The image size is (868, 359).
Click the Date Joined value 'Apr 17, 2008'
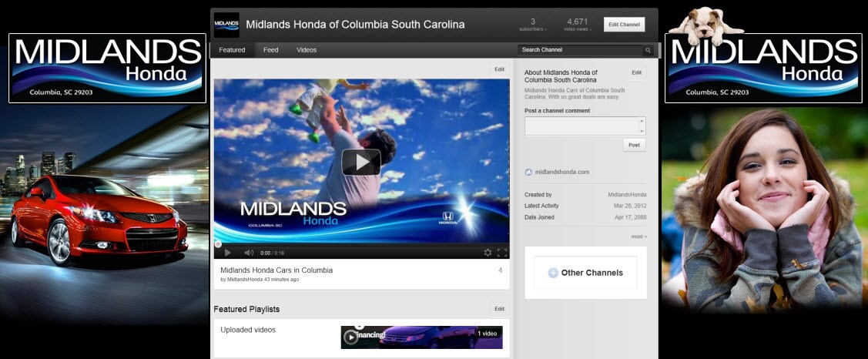[631, 218]
